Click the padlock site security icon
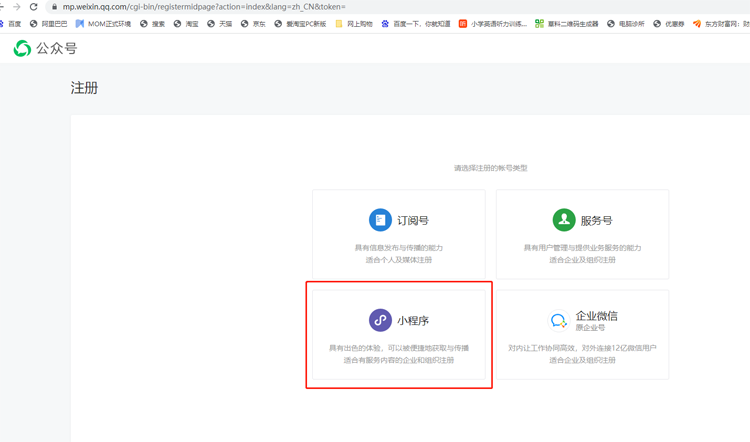Image resolution: width=750 pixels, height=442 pixels. pyautogui.click(x=54, y=7)
